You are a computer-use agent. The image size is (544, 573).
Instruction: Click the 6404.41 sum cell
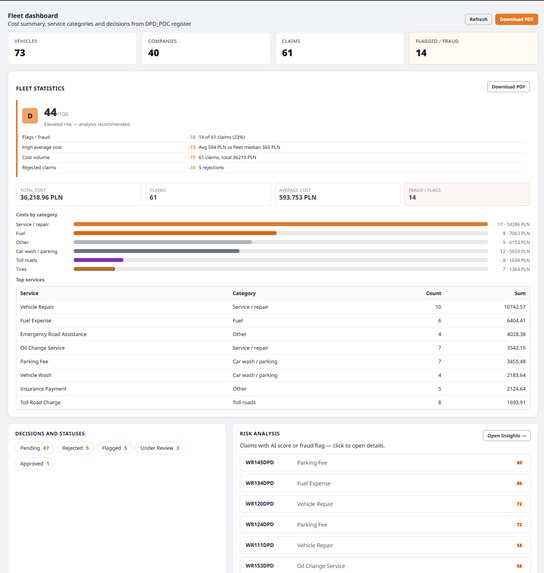click(x=516, y=320)
